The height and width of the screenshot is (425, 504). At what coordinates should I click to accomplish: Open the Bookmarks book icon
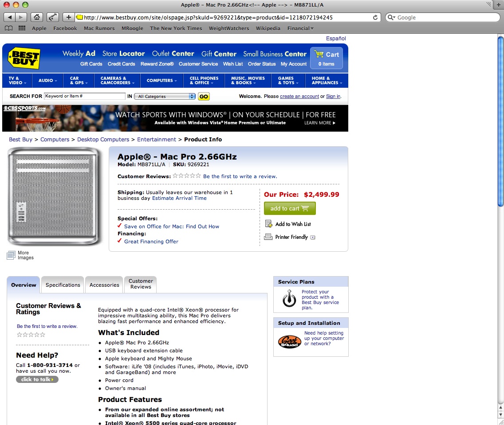9,28
